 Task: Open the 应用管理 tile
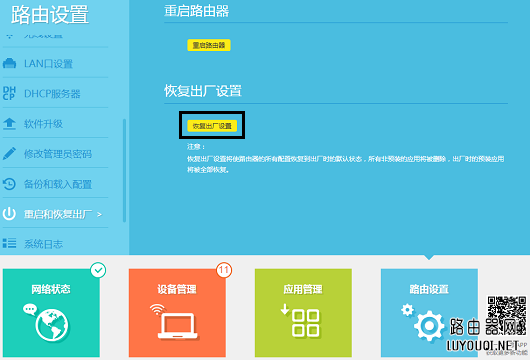(x=303, y=313)
